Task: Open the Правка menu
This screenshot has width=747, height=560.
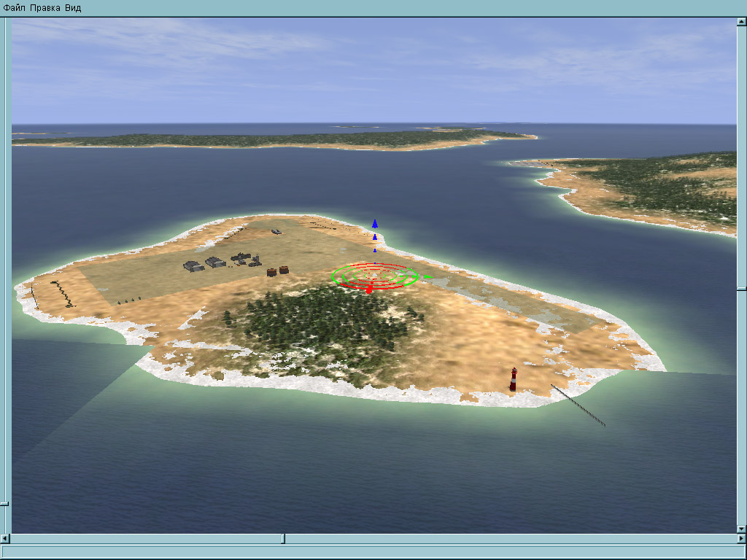Action: coord(45,8)
